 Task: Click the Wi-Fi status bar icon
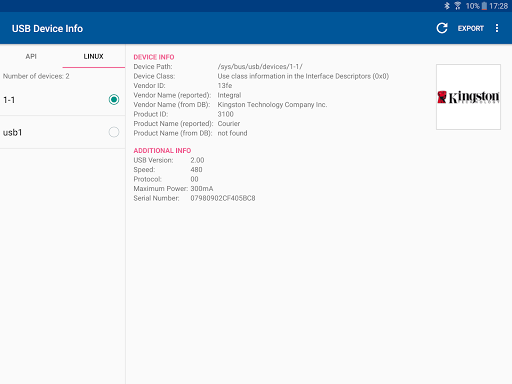pyautogui.click(x=458, y=6)
